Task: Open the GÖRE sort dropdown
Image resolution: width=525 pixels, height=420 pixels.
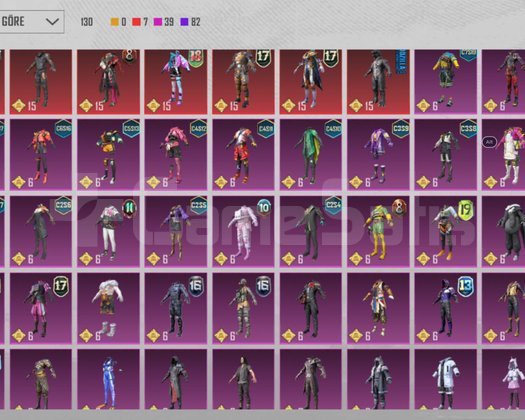Action: [x=32, y=22]
